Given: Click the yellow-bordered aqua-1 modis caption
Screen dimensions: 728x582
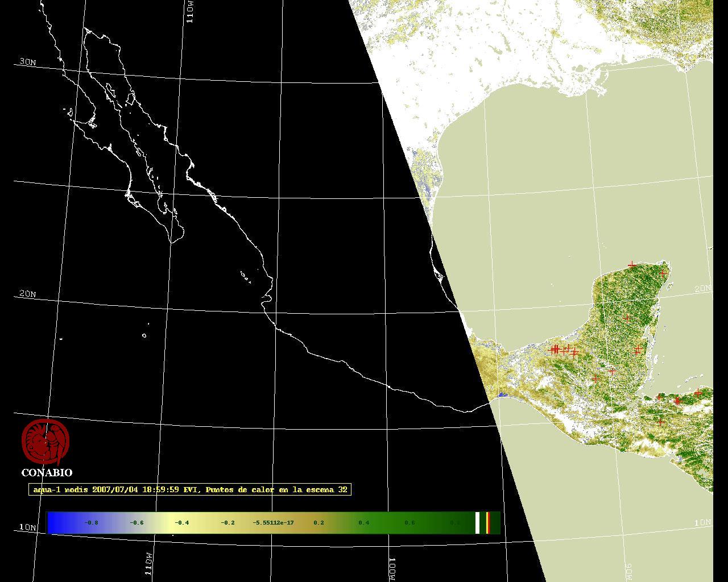Looking at the screenshot, I should (x=190, y=489).
